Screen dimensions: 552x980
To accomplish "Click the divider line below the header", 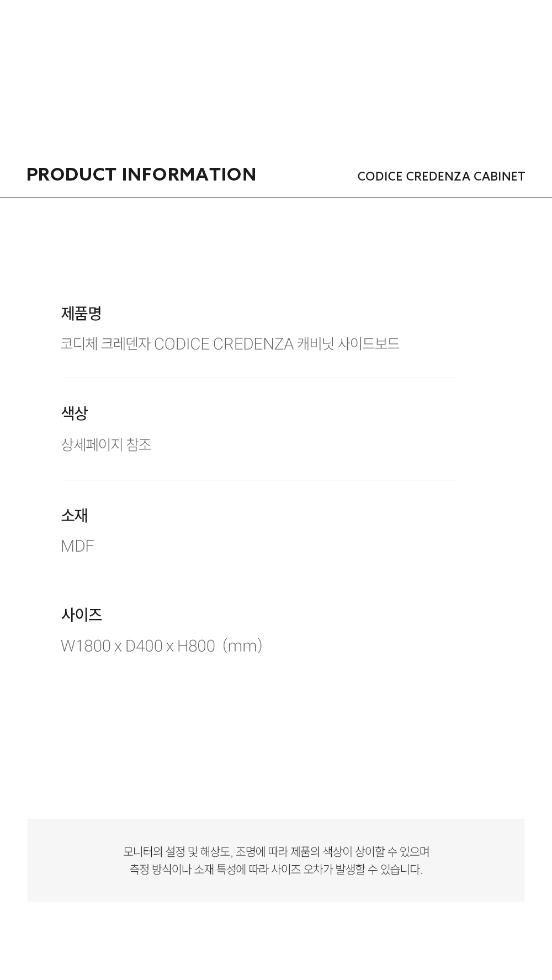I will point(276,197).
